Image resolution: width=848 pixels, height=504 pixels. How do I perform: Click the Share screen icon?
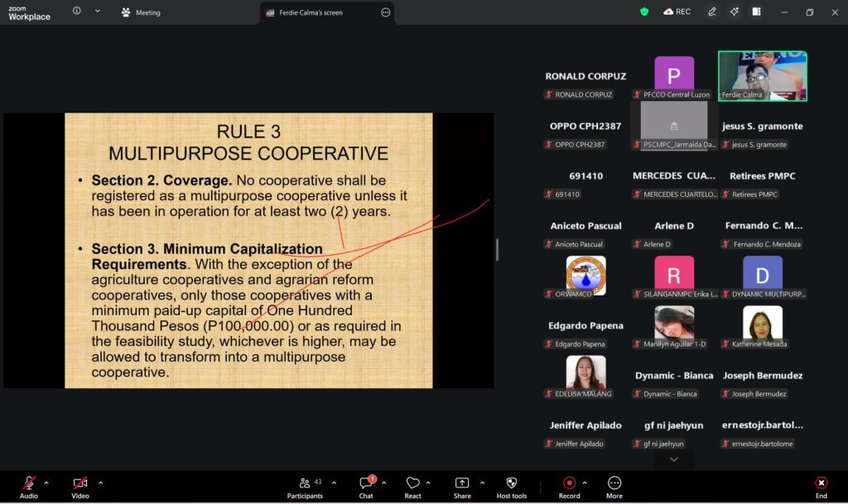[x=462, y=484]
